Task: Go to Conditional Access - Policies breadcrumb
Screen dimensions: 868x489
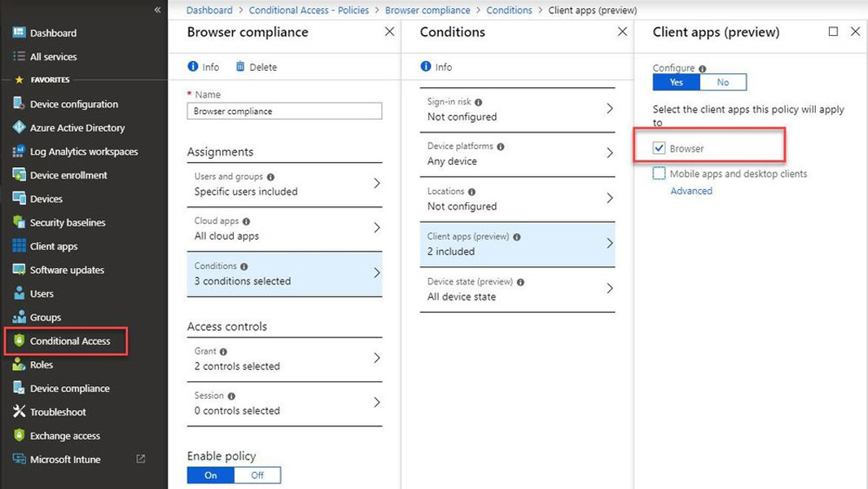Action: tap(309, 11)
